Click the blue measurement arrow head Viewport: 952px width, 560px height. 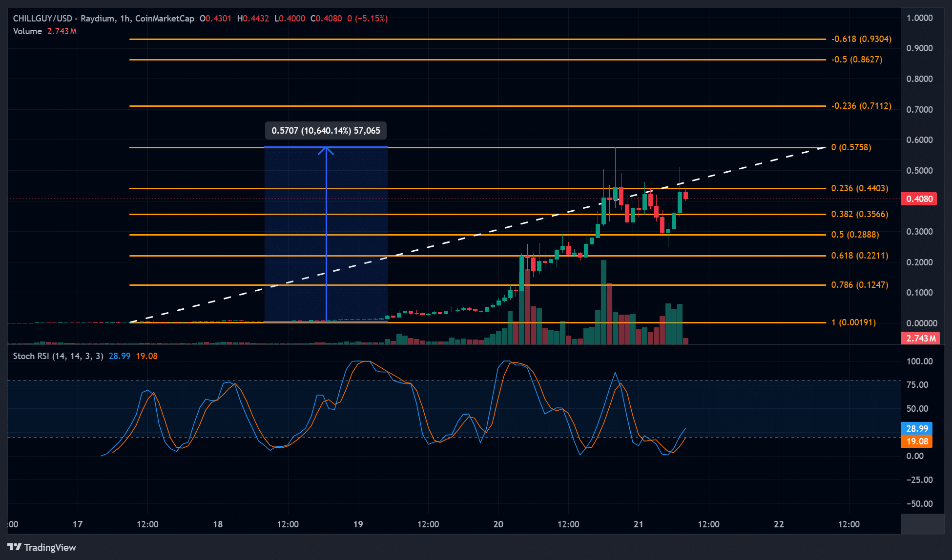(326, 151)
